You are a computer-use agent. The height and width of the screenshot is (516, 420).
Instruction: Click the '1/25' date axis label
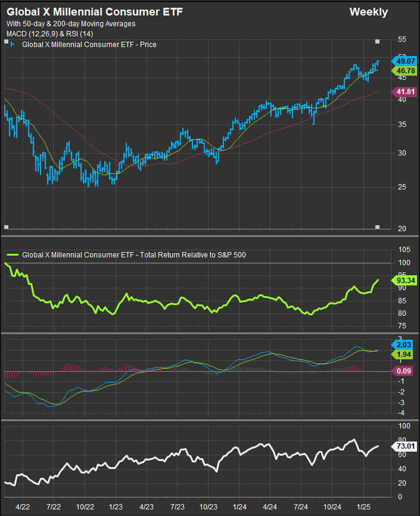(363, 507)
